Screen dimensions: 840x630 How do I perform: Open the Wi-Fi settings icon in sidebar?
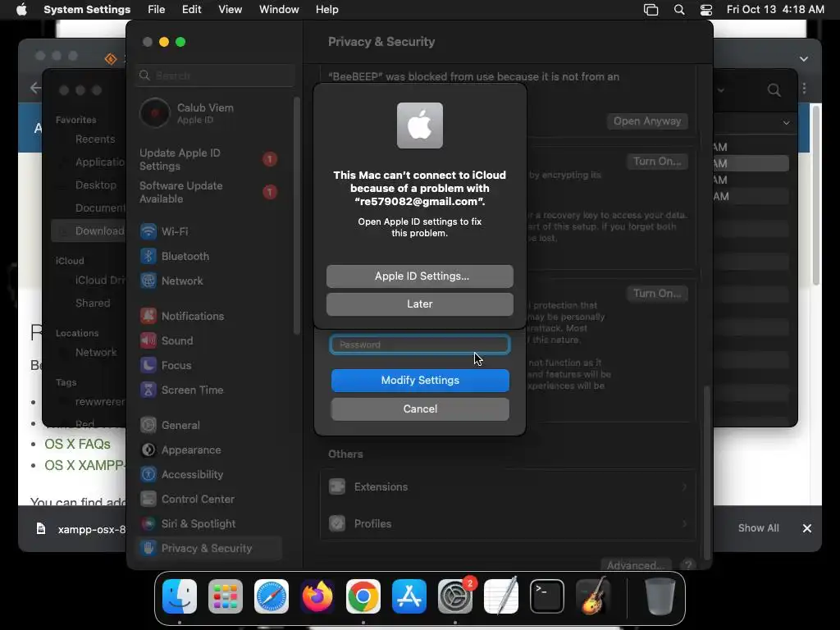pyautogui.click(x=148, y=231)
